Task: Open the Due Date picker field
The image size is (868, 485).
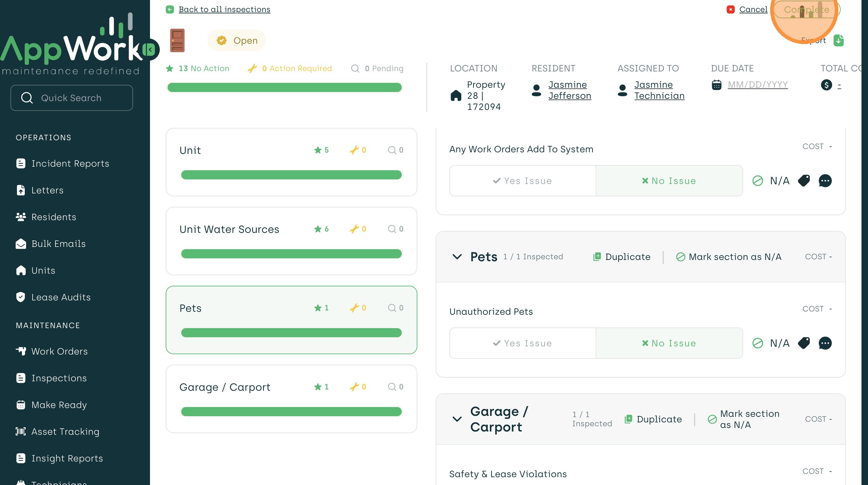Action: (757, 84)
